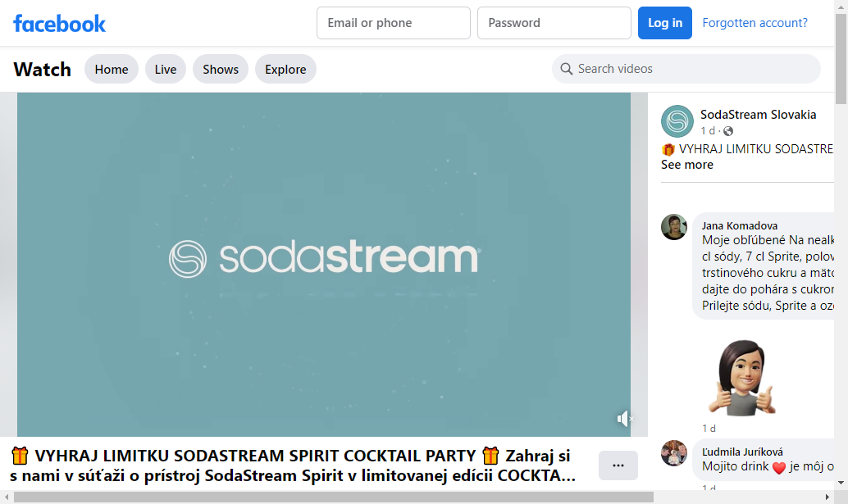The height and width of the screenshot is (504, 848).
Task: Click the globe public-audience icon
Action: [728, 131]
